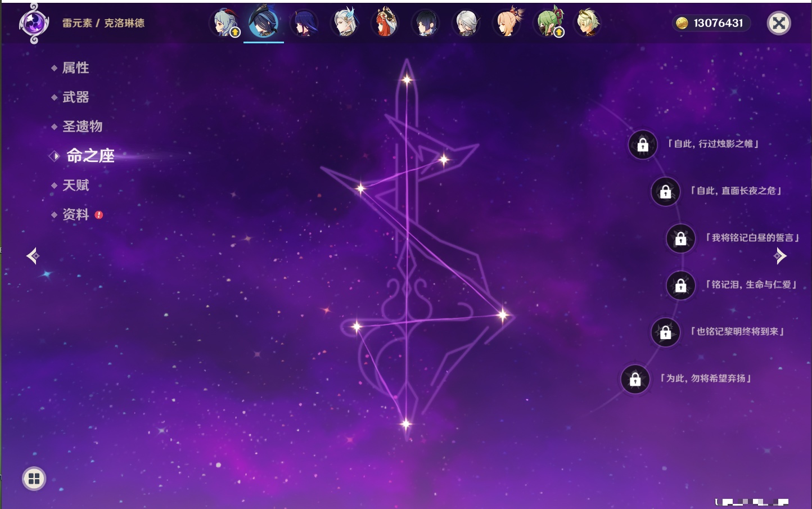Click the upgrade arrow badge on Ganyu

point(235,33)
